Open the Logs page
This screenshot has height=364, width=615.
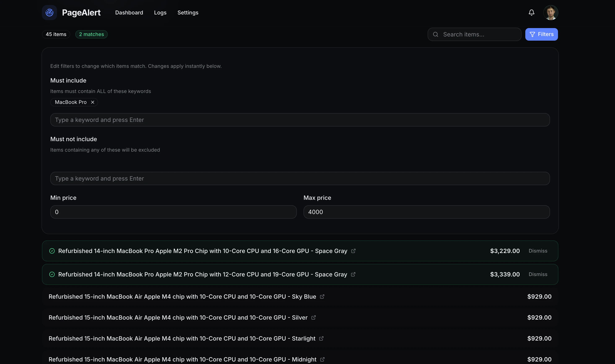point(160,13)
